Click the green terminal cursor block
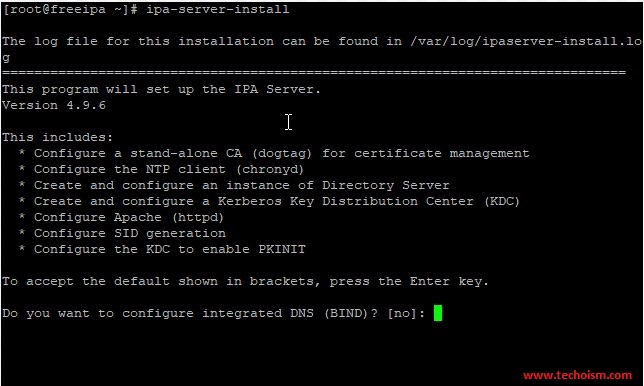The height and width of the screenshot is (386, 644). 438,313
